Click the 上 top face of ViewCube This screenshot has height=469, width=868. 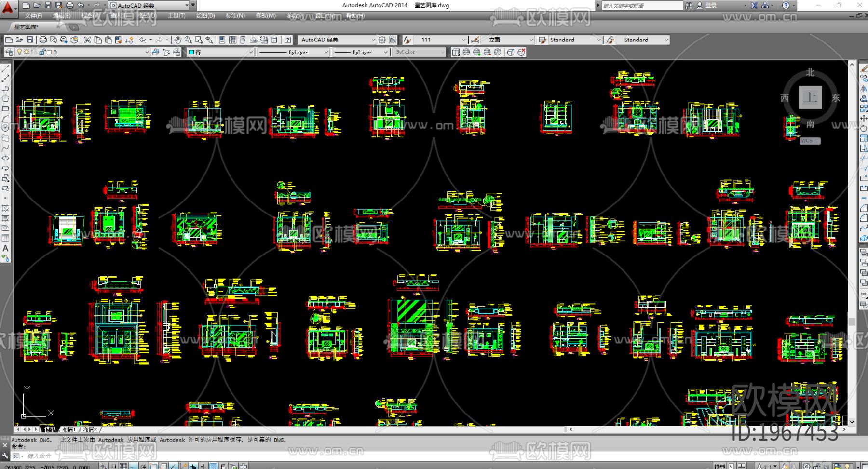(810, 97)
